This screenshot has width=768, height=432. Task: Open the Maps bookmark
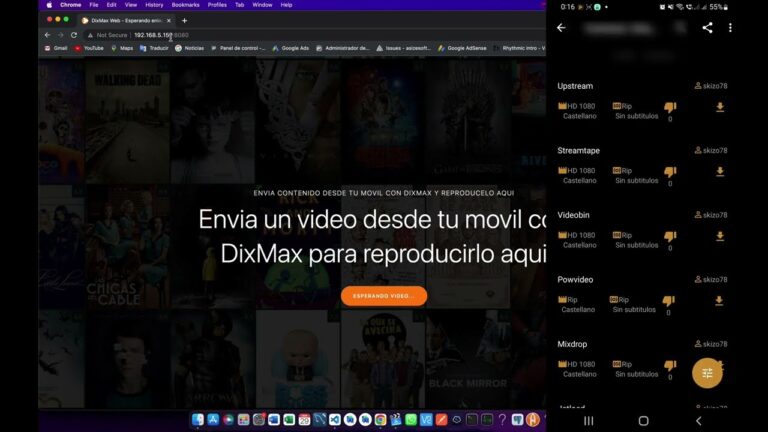pos(122,48)
